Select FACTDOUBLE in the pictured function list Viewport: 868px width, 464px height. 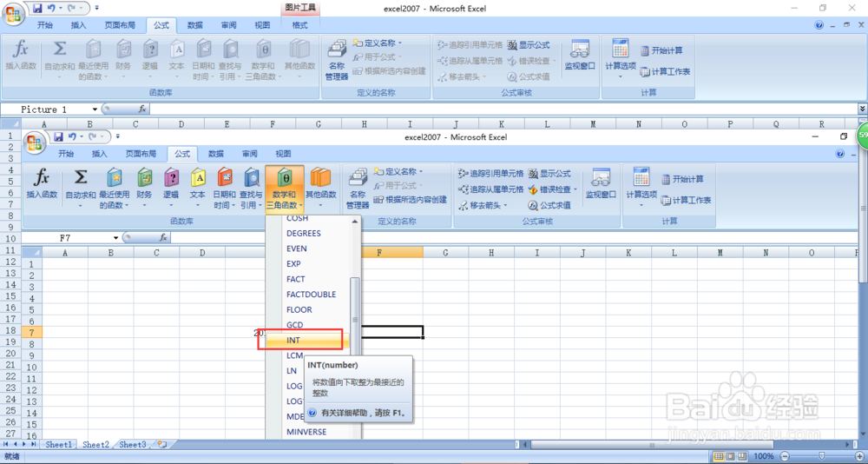click(311, 295)
